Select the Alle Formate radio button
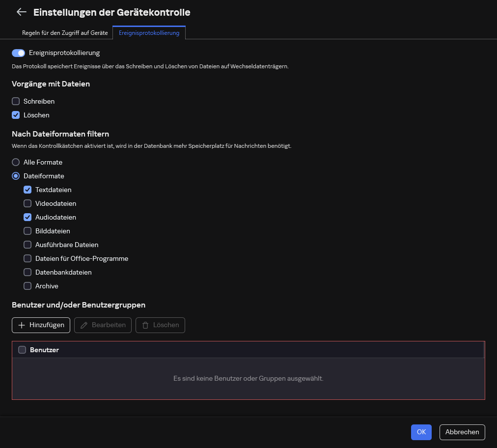 (x=16, y=162)
